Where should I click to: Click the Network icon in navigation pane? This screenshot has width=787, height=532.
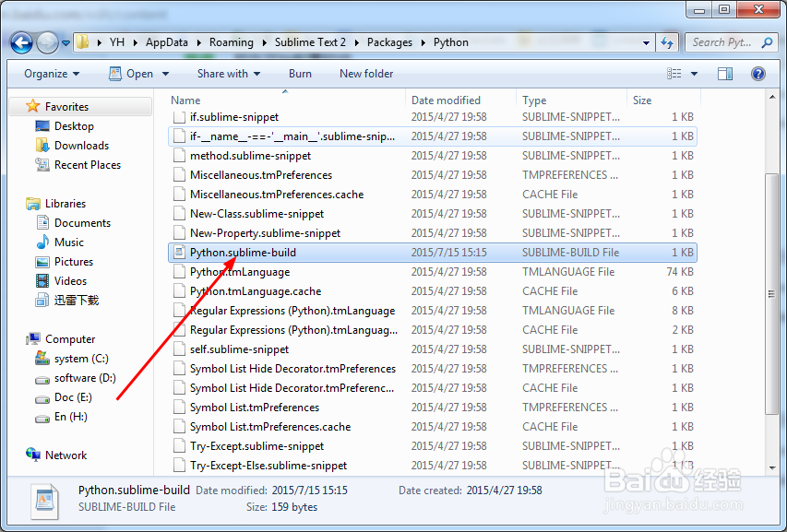[x=33, y=455]
